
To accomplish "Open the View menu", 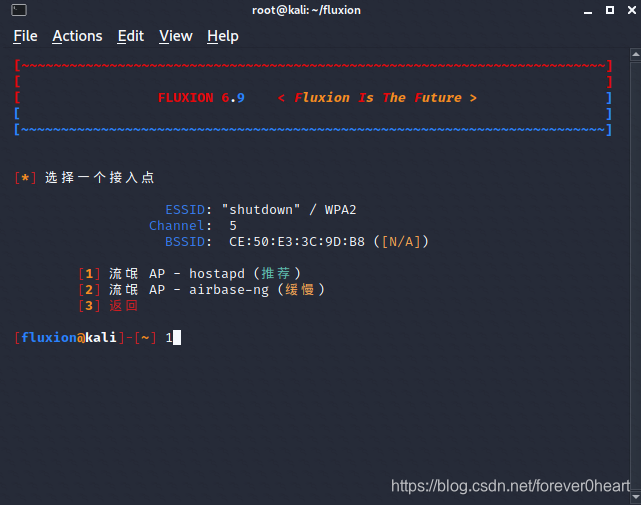I will (176, 36).
